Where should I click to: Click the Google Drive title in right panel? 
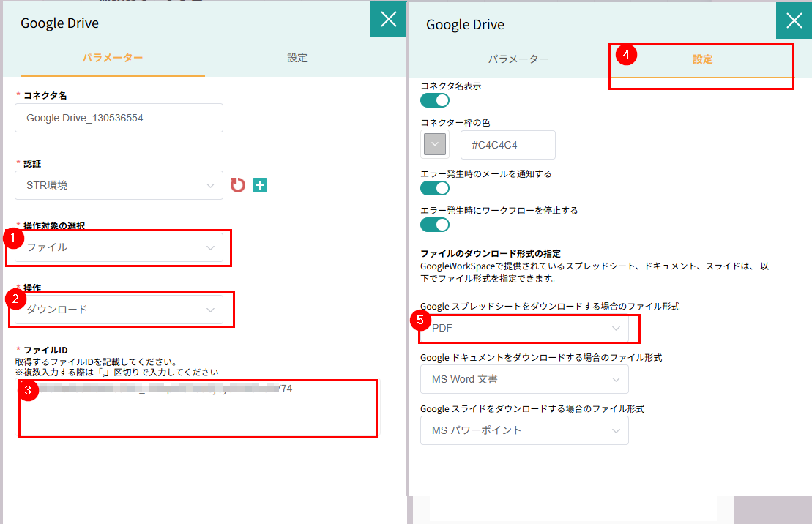click(x=465, y=25)
